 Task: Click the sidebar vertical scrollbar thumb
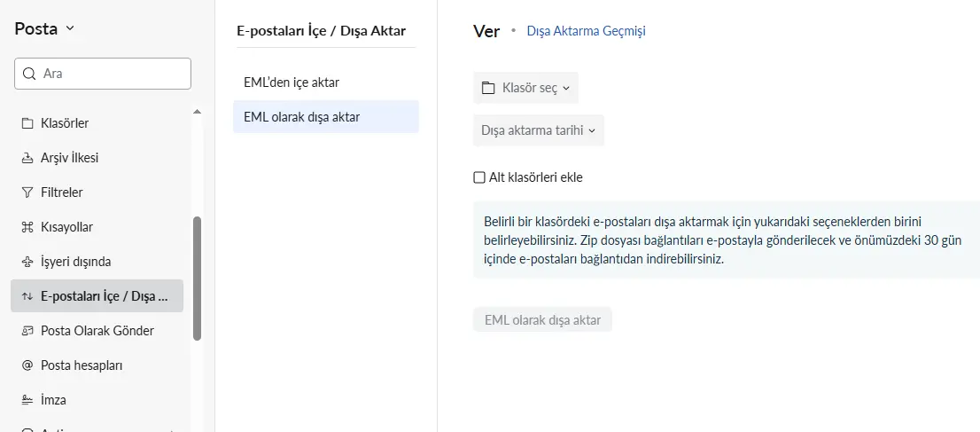coord(197,278)
